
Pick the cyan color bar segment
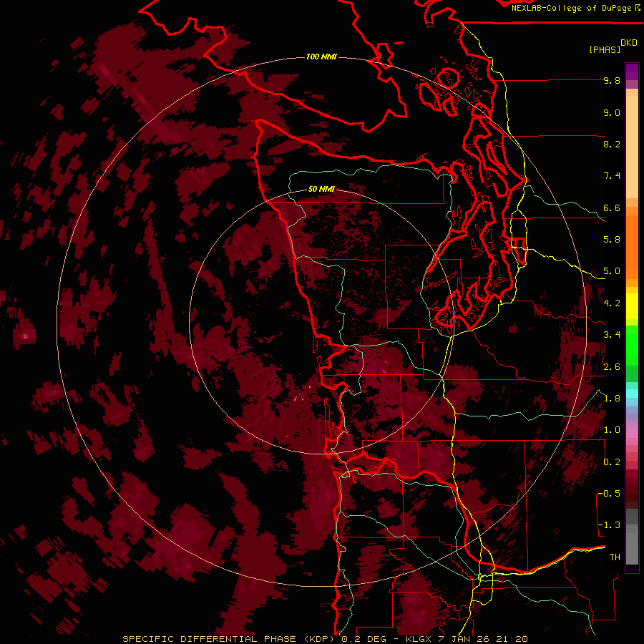(x=632, y=394)
